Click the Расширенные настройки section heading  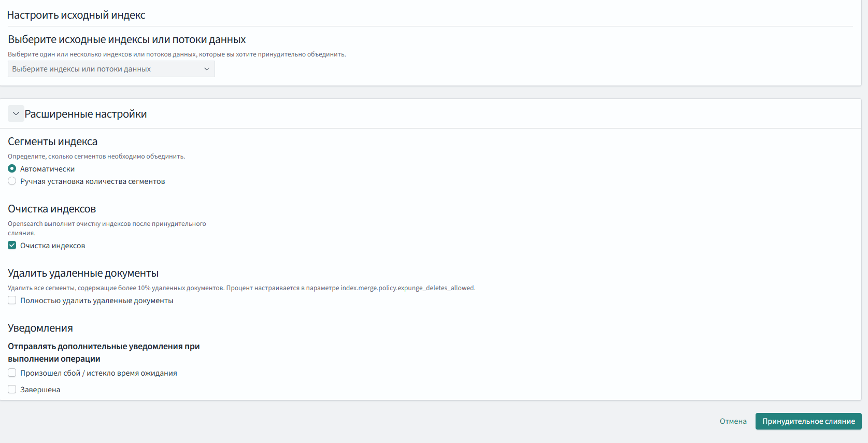[86, 114]
